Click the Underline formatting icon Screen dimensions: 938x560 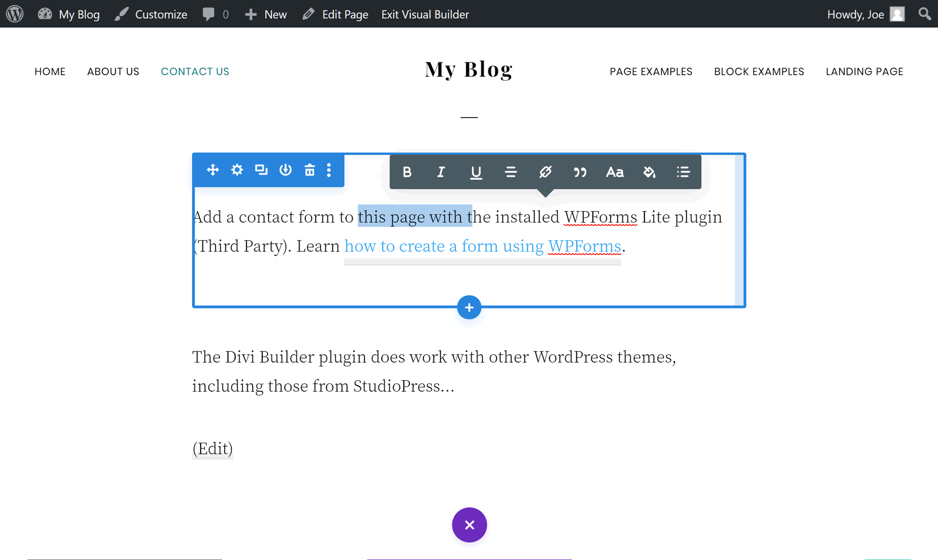[x=476, y=172]
